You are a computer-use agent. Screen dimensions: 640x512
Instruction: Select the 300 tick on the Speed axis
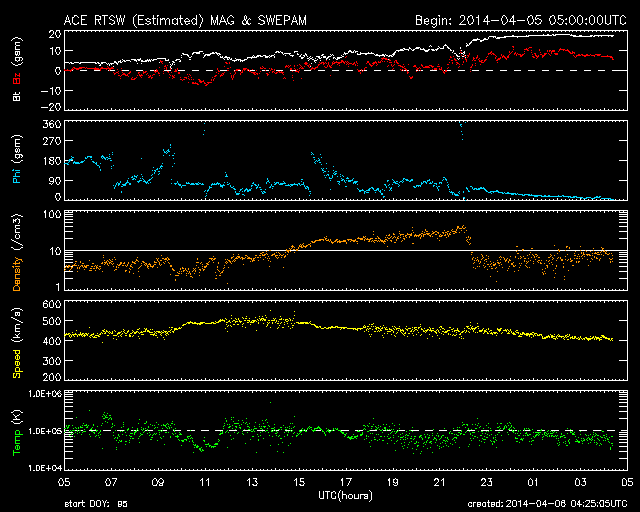click(x=52, y=361)
